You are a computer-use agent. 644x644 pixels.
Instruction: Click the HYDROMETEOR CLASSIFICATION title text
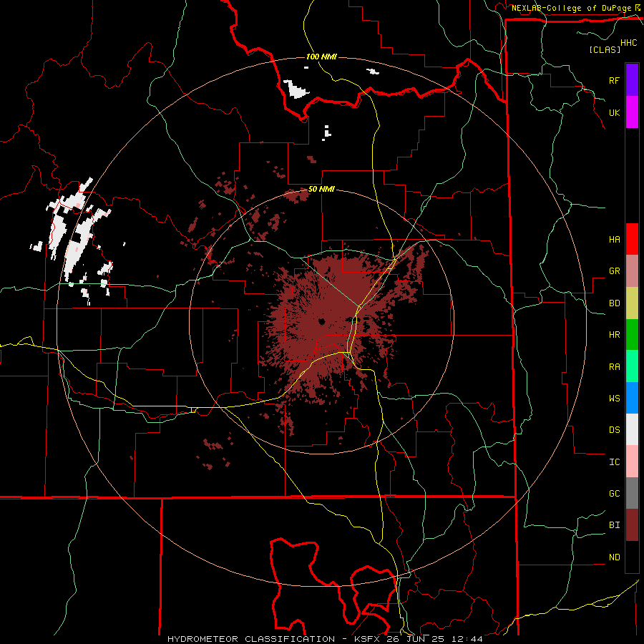(251, 639)
